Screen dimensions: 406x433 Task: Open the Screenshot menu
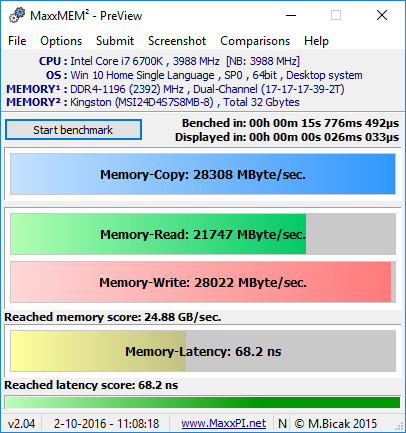tap(177, 41)
